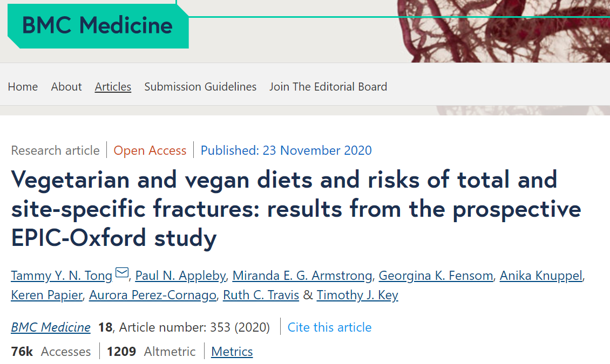Screen dimensions: 610x364
Task: Open the About menu item
Action: pyautogui.click(x=66, y=87)
